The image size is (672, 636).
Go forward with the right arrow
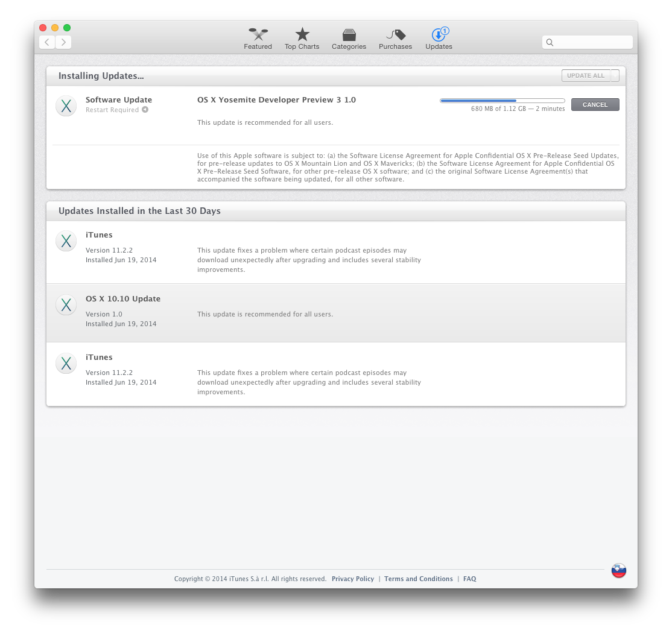(63, 42)
